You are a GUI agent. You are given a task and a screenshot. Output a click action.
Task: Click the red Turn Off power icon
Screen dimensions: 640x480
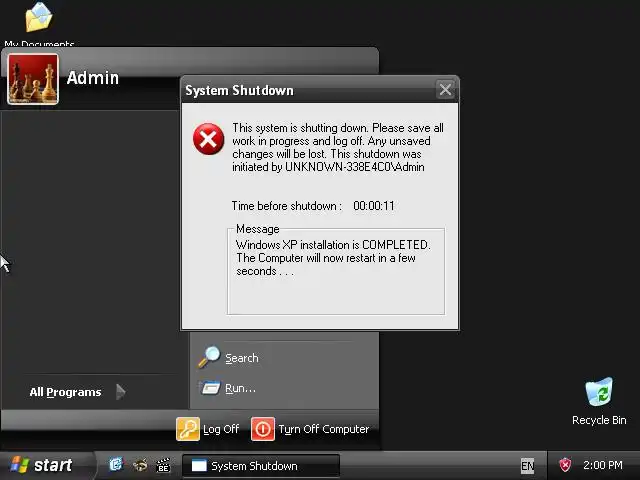tap(263, 429)
